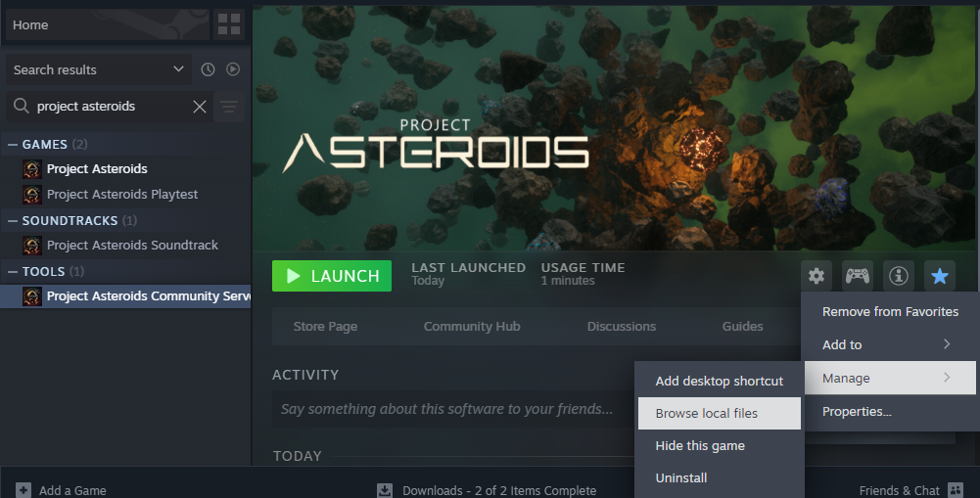This screenshot has height=498, width=980.
Task: Open the gear settings icon
Action: pyautogui.click(x=817, y=276)
